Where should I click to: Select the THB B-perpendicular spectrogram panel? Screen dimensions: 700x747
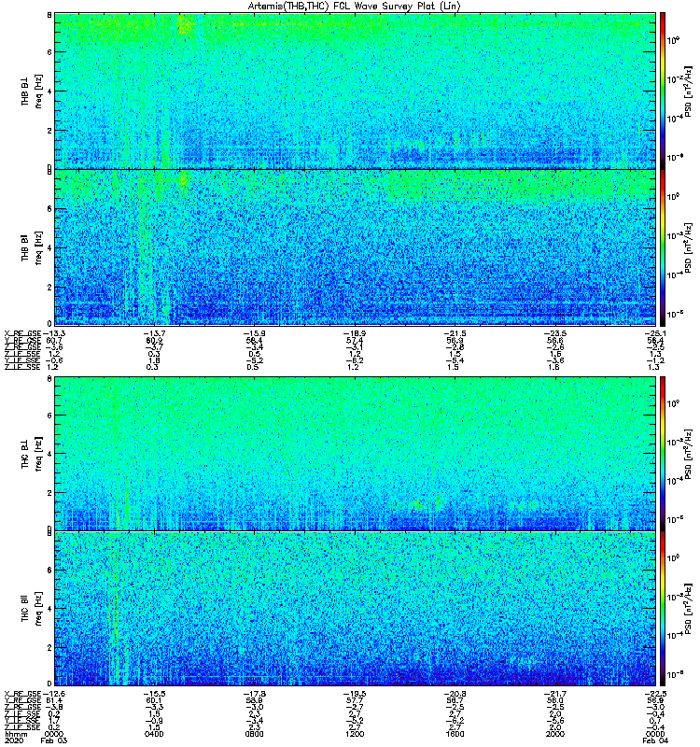click(x=355, y=91)
